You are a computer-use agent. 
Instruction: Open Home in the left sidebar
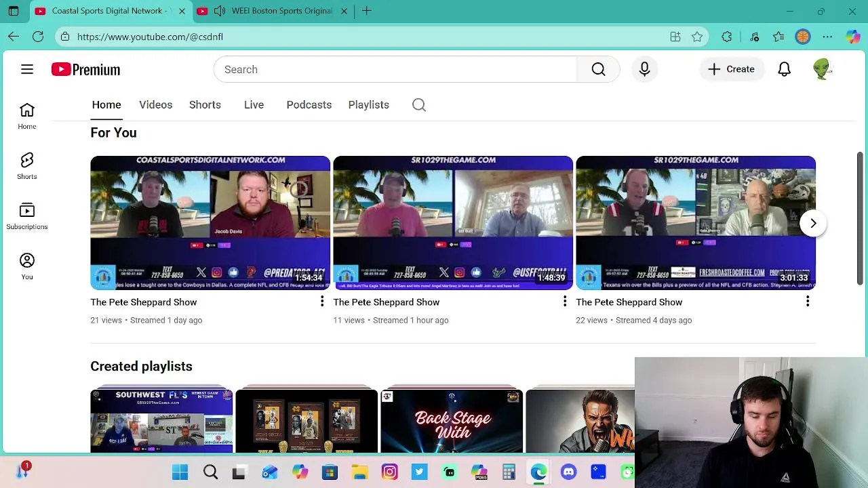27,117
